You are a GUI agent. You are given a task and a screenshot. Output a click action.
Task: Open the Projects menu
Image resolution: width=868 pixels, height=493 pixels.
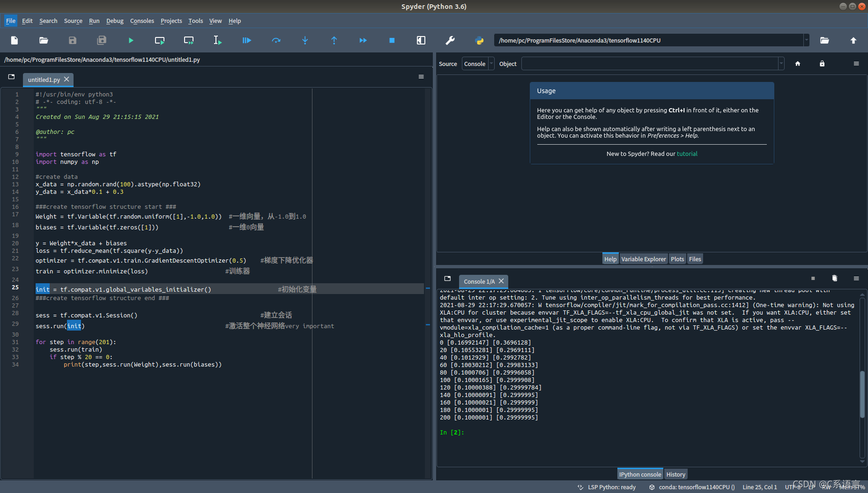(x=171, y=21)
